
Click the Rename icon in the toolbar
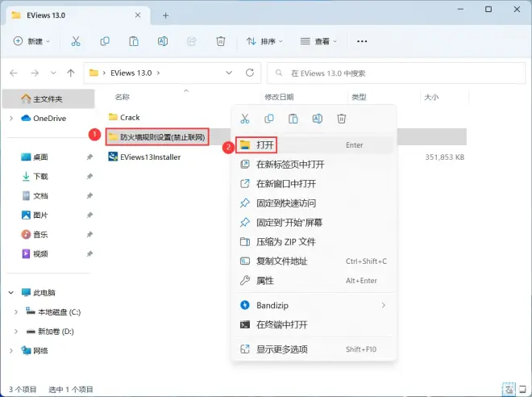[x=163, y=41]
